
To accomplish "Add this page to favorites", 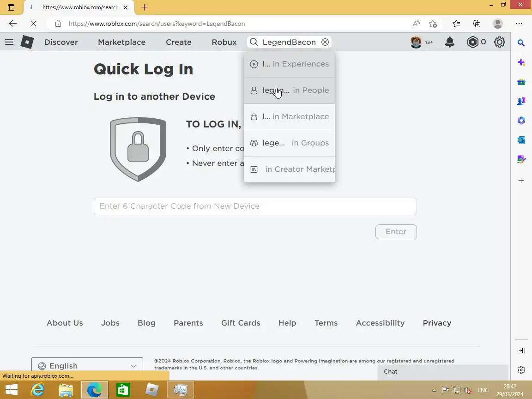I will [433, 24].
